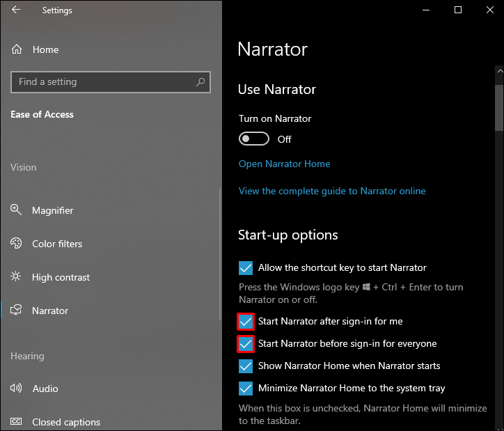Image resolution: width=504 pixels, height=431 pixels.
Task: Click the Vision section label
Action: pos(24,167)
